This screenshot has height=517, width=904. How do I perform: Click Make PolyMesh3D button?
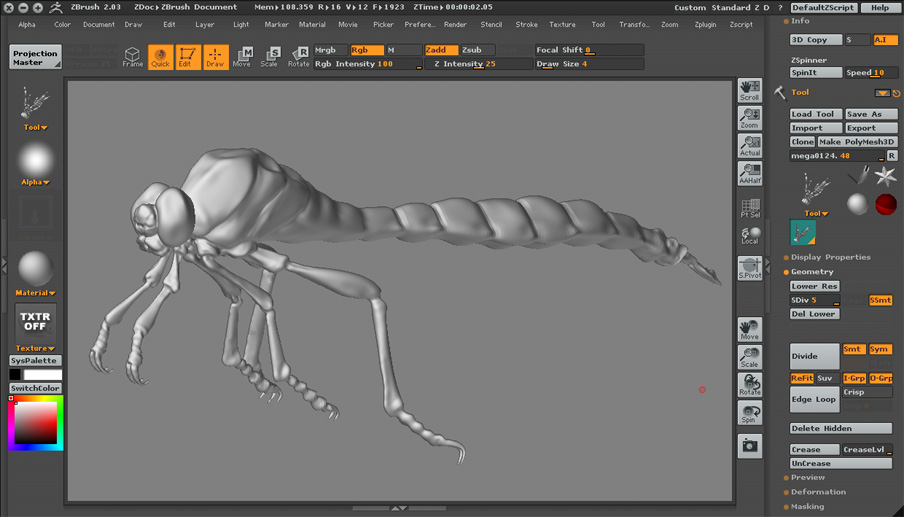click(x=857, y=142)
